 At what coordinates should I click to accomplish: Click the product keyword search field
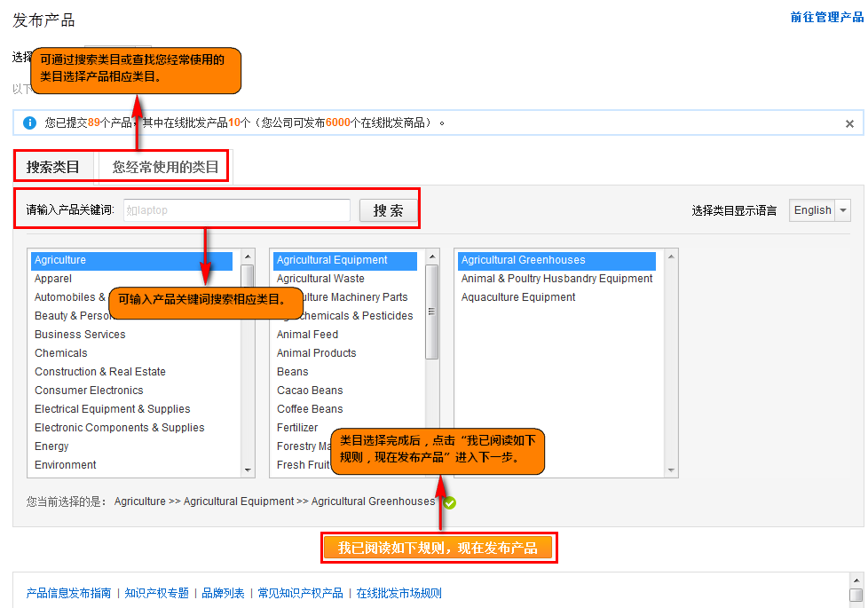pyautogui.click(x=236, y=210)
